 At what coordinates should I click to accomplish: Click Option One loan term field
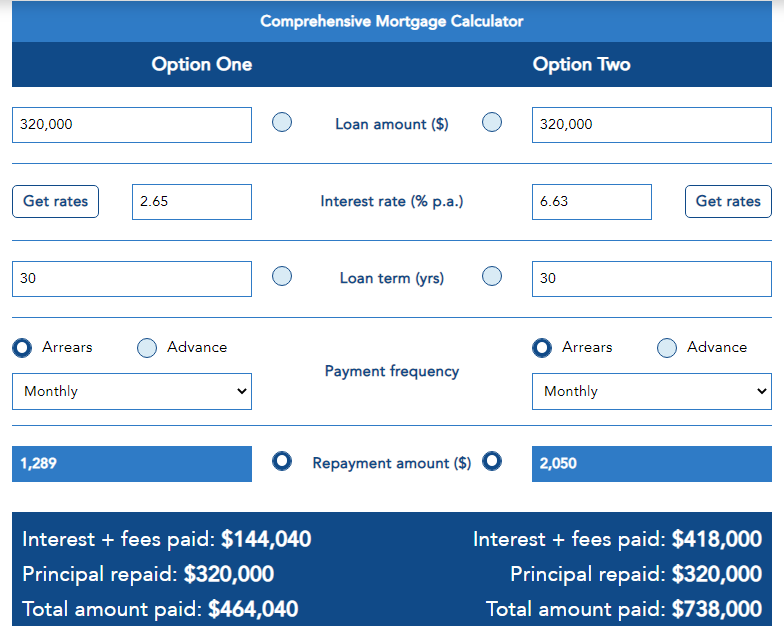pos(132,279)
